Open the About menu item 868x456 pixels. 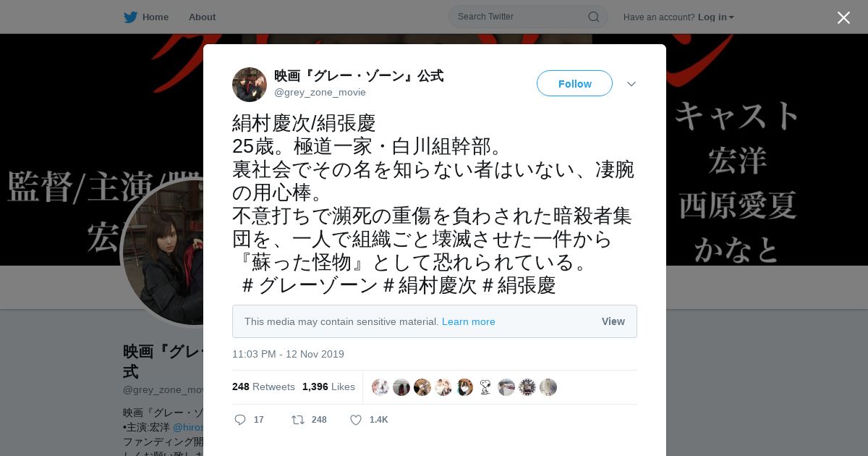(202, 17)
